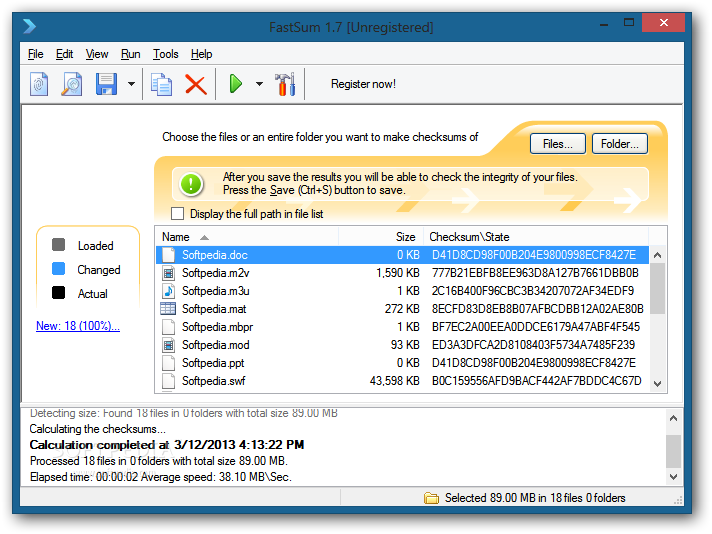
Task: Select the Softpedia.m2v video file icon
Action: pos(168,273)
